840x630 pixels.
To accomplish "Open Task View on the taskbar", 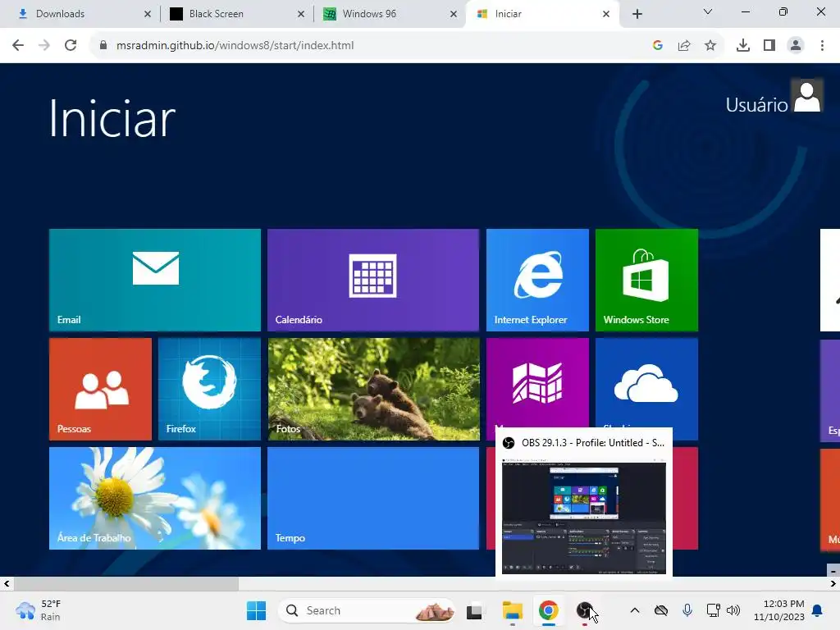I will click(x=474, y=610).
